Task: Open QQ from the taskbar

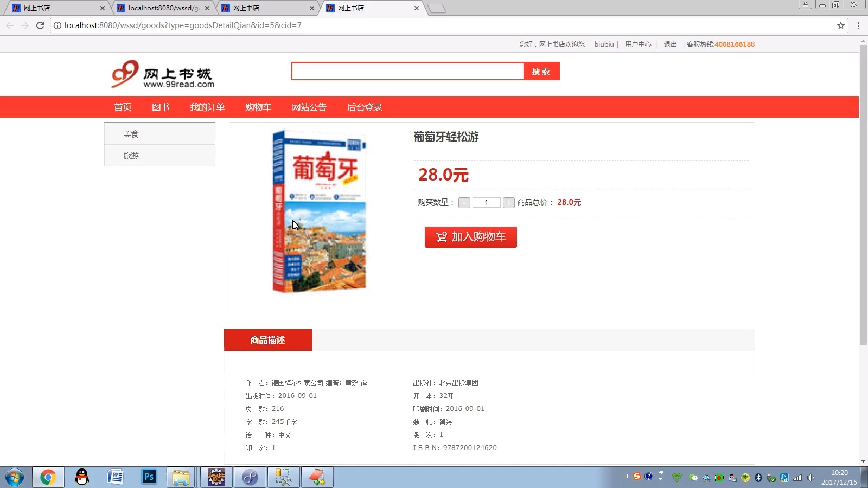Action: pyautogui.click(x=81, y=477)
